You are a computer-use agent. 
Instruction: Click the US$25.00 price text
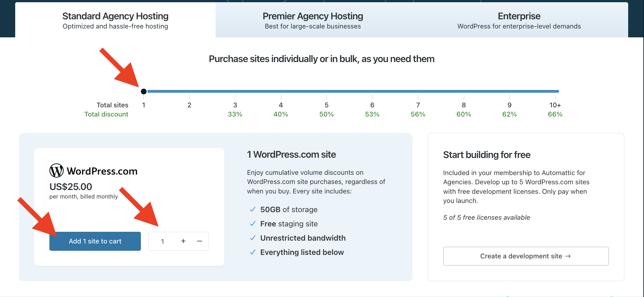coord(70,187)
